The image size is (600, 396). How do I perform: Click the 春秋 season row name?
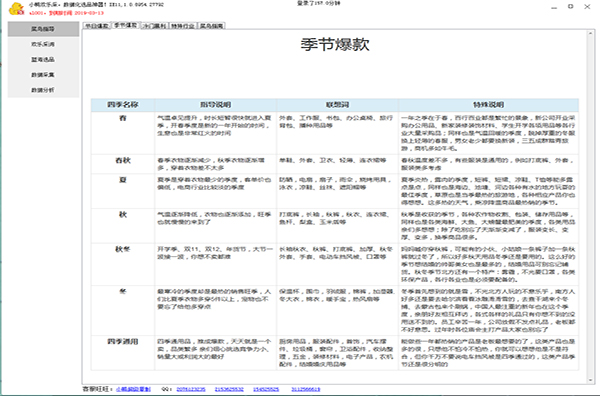[x=123, y=161]
